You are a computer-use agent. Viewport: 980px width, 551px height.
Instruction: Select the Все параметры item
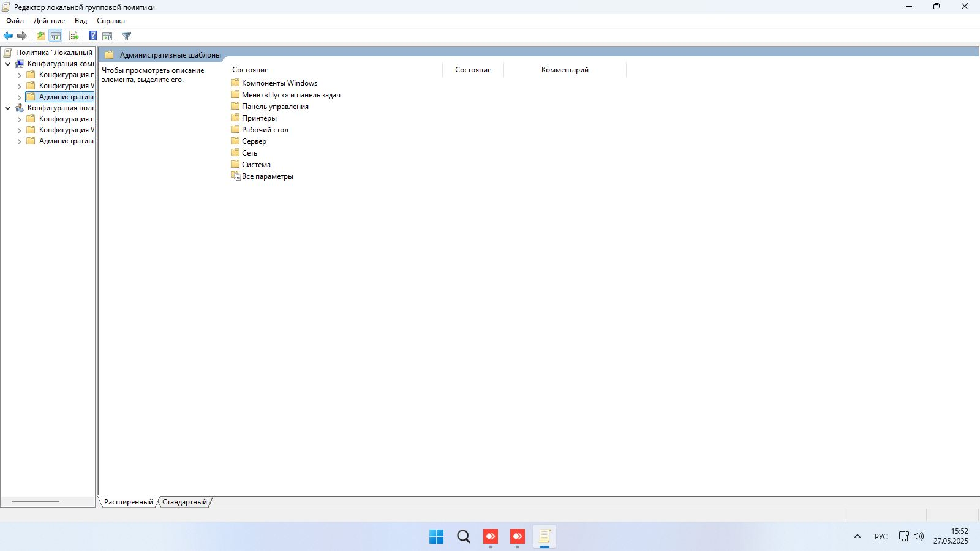click(x=262, y=176)
